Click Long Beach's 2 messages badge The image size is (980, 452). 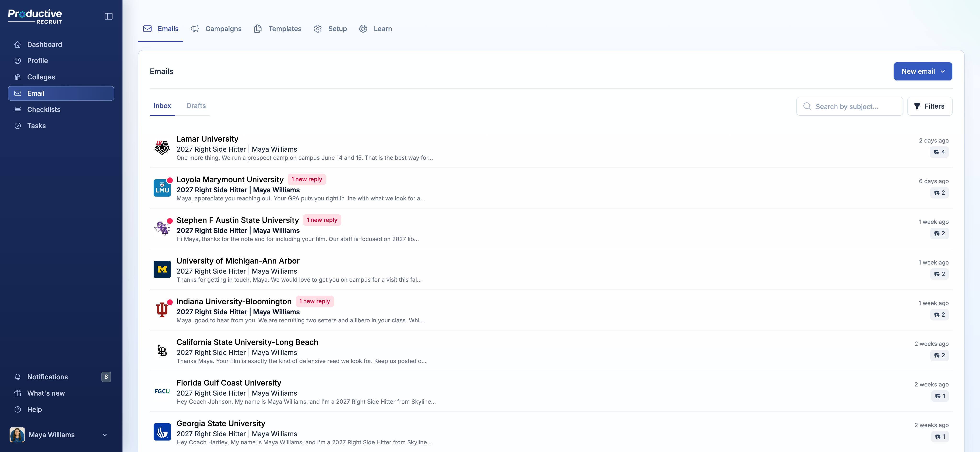[939, 355]
